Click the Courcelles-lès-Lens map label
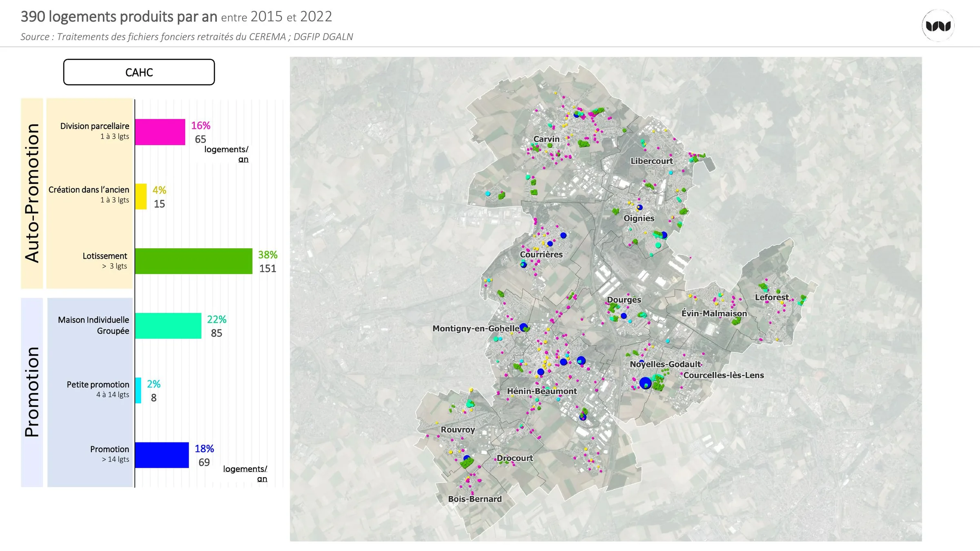Image resolution: width=980 pixels, height=551 pixels. pos(724,375)
